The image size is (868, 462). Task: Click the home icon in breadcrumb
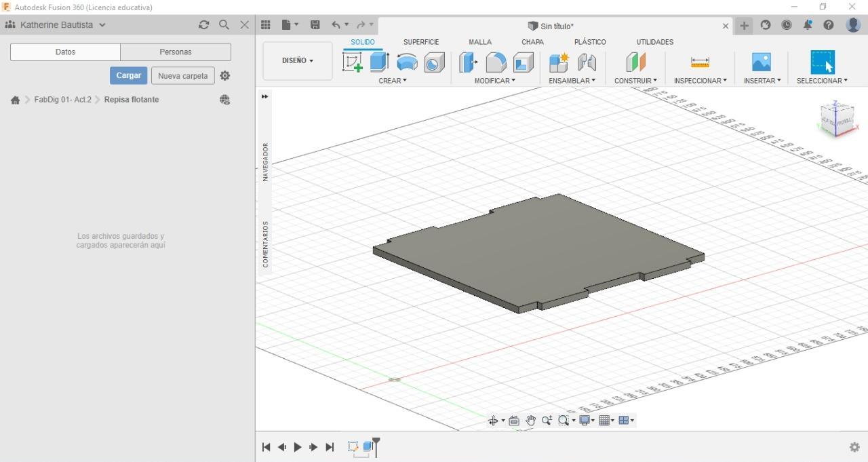[15, 100]
